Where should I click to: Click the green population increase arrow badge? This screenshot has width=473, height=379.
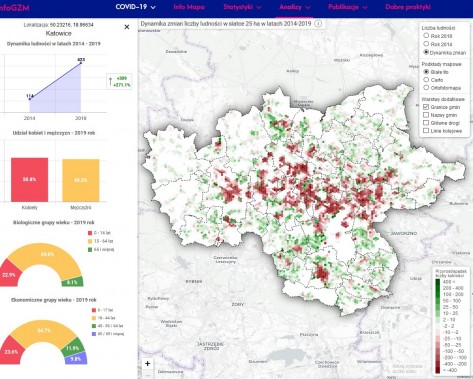point(119,81)
